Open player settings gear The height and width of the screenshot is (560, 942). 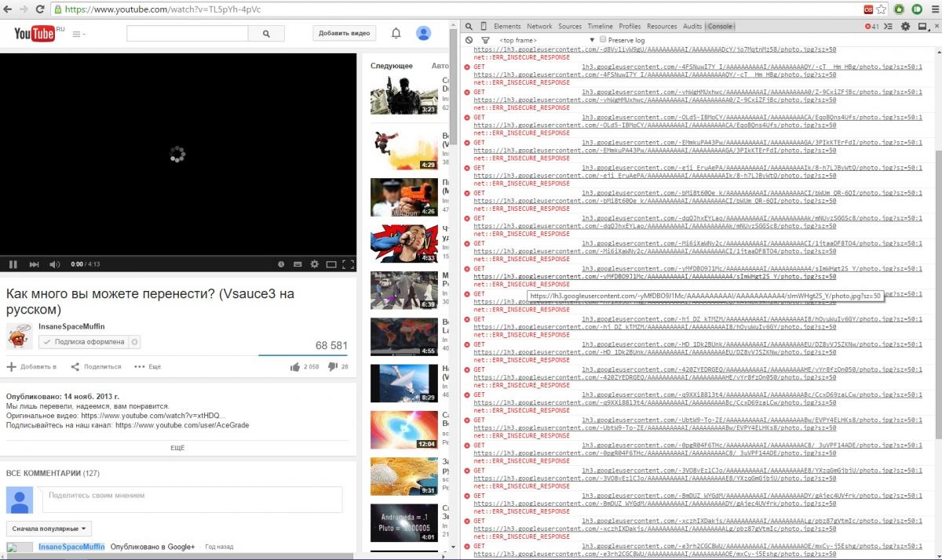click(315, 264)
